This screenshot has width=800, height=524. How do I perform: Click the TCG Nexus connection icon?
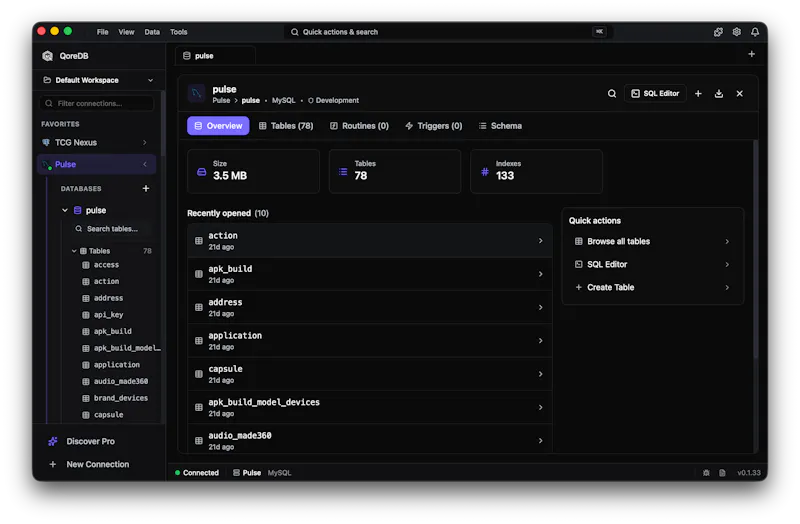click(x=46, y=143)
